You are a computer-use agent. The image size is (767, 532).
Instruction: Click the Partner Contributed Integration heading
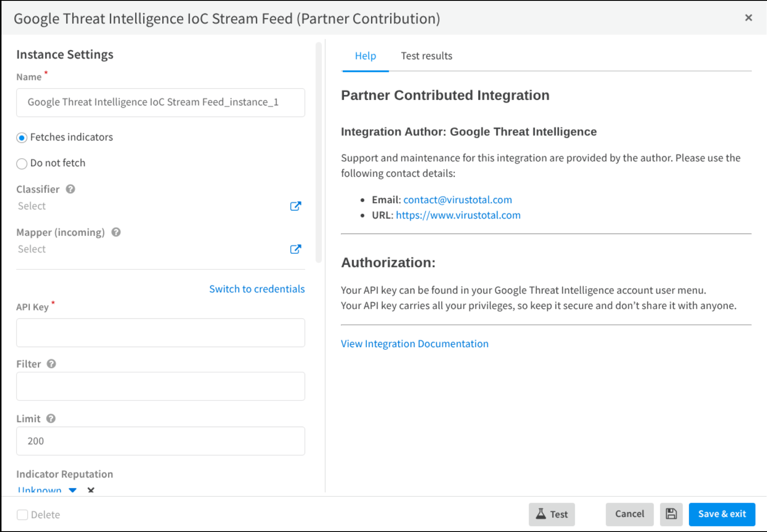pos(445,95)
